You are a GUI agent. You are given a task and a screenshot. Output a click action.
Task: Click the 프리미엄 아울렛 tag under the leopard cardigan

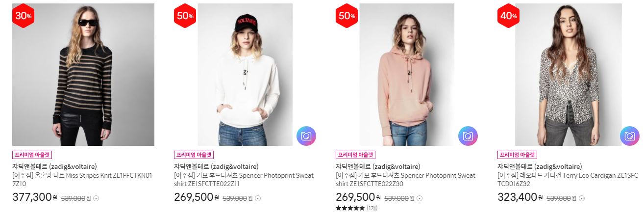517,154
